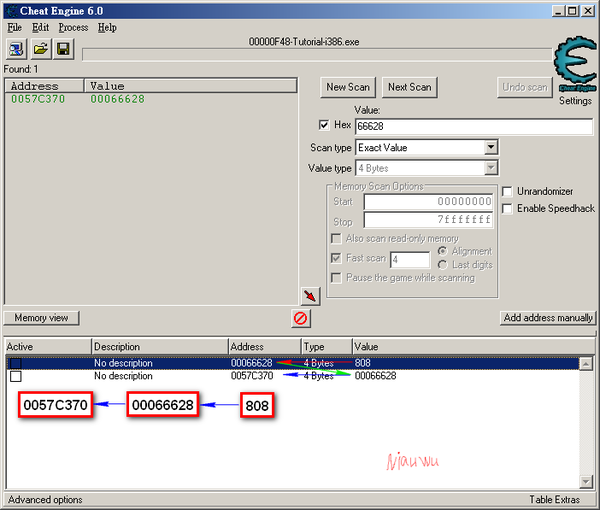Viewport: 600px width, 510px height.
Task: Activate the 00066628 address entry checkbox
Action: point(16,363)
